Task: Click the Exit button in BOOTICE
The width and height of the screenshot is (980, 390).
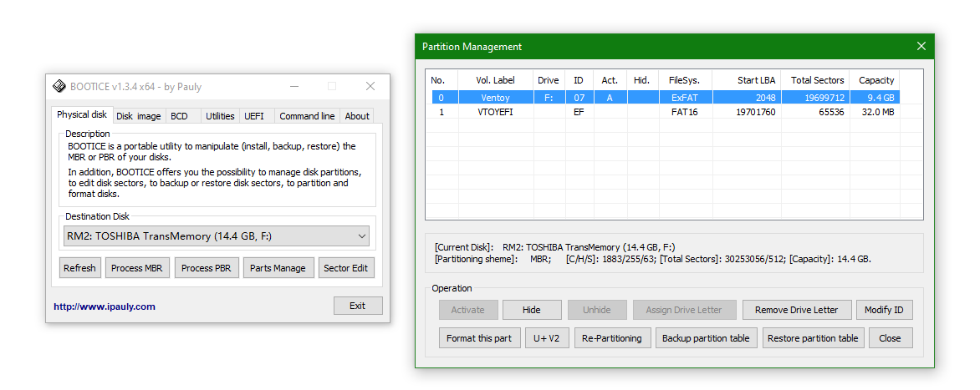Action: (x=358, y=305)
